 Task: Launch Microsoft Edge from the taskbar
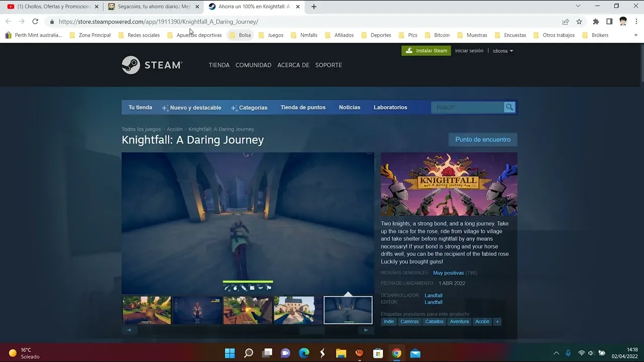(x=304, y=353)
